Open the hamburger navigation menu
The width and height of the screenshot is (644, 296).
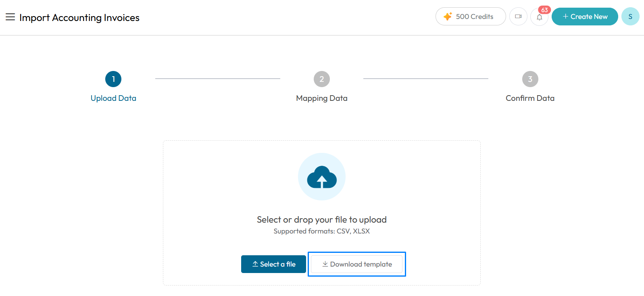[10, 17]
